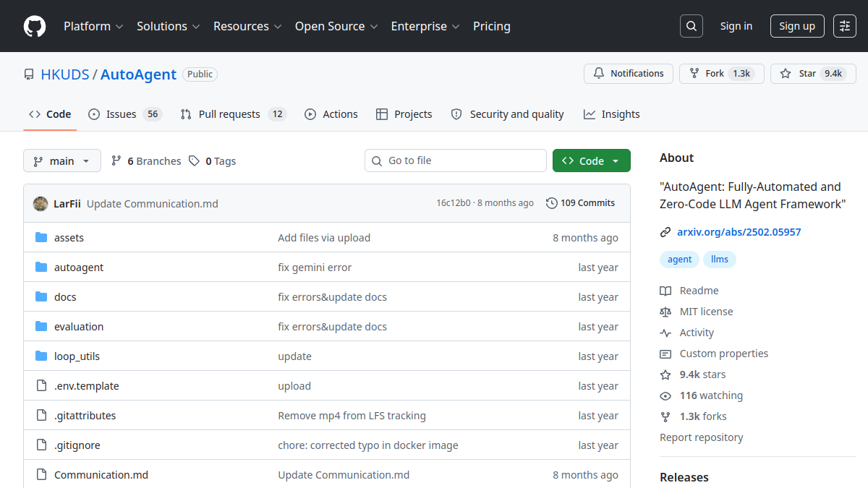
Task: Open the search magnifier icon in header
Action: (692, 26)
